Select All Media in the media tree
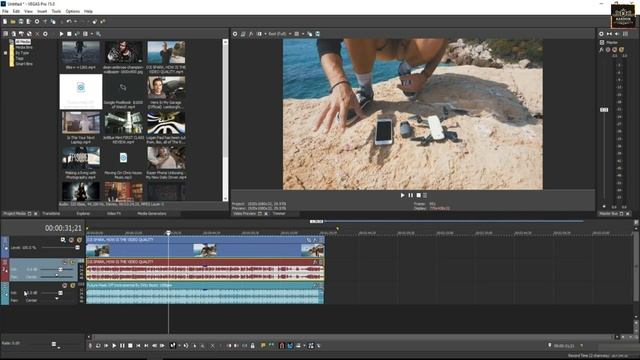The width and height of the screenshot is (640, 360). [x=23, y=42]
